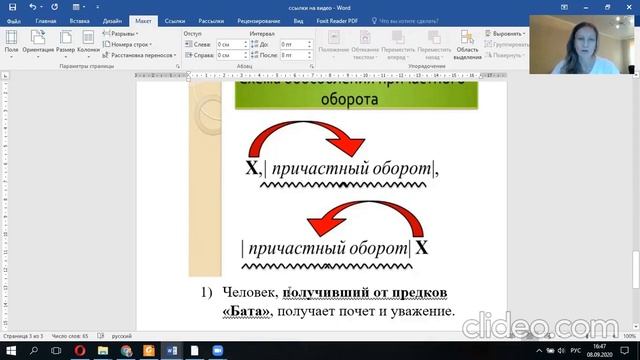
Task: Undo the last action
Action: pyautogui.click(x=32, y=7)
